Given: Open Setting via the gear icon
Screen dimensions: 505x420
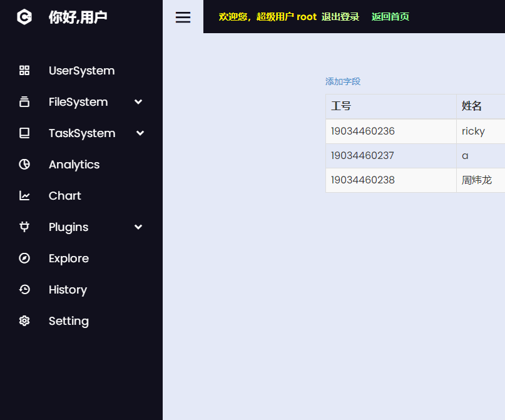Looking at the screenshot, I should (x=24, y=320).
